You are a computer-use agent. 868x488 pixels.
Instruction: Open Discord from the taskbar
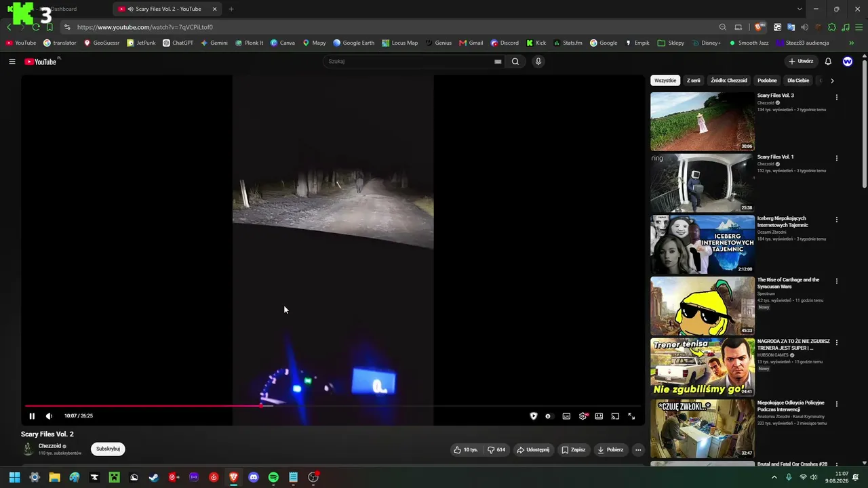(x=254, y=477)
